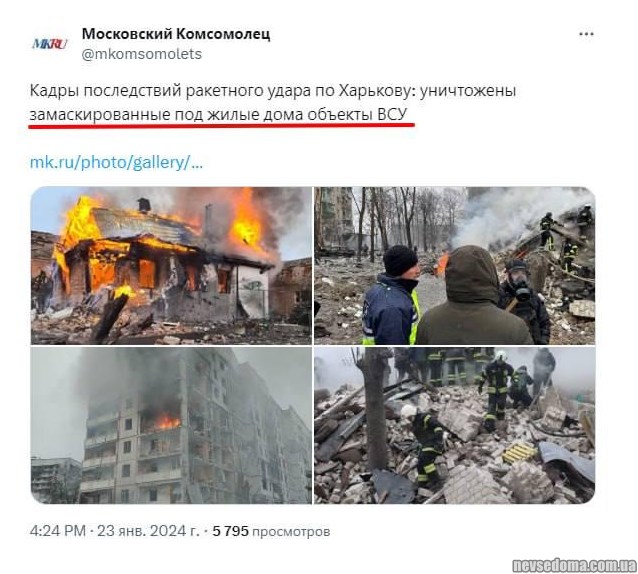
Task: View the firefighters on rubble photo
Action: pyautogui.click(x=454, y=425)
